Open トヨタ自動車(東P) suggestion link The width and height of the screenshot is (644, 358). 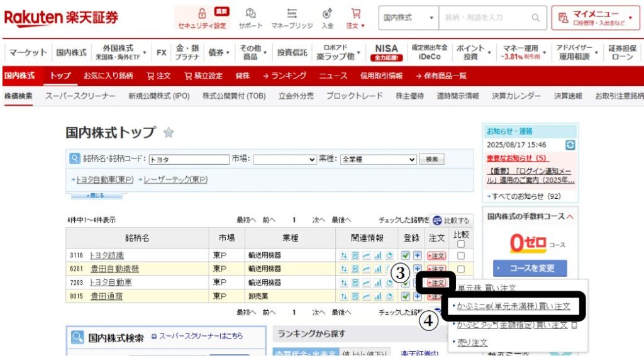click(105, 179)
